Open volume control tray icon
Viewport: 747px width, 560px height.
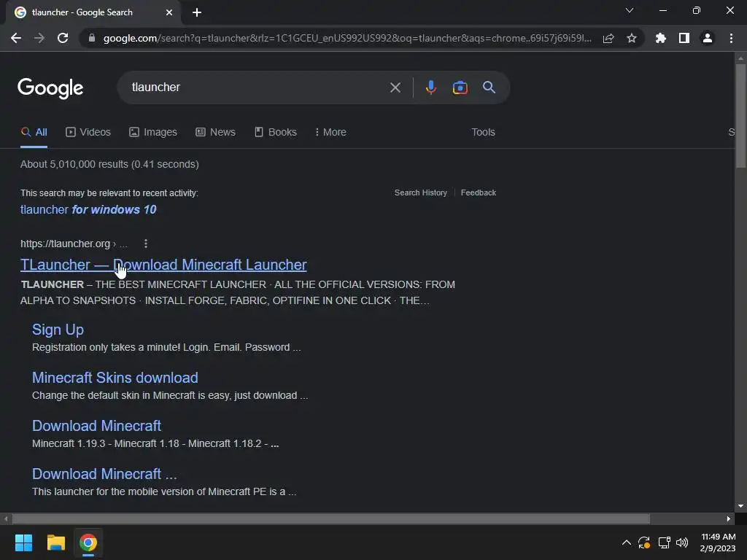[682, 542]
